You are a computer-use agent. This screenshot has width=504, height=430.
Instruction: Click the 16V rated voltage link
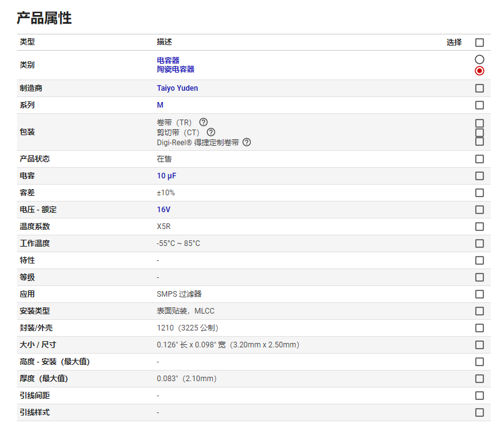163,210
